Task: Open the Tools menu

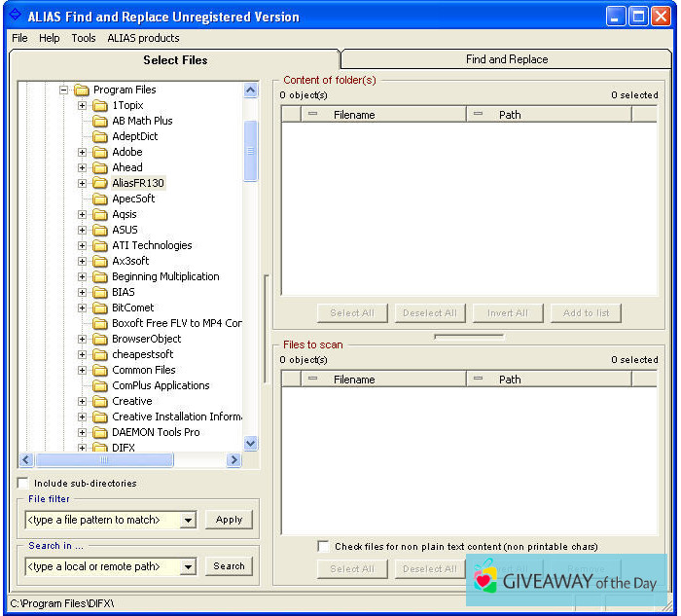Action: click(x=84, y=38)
